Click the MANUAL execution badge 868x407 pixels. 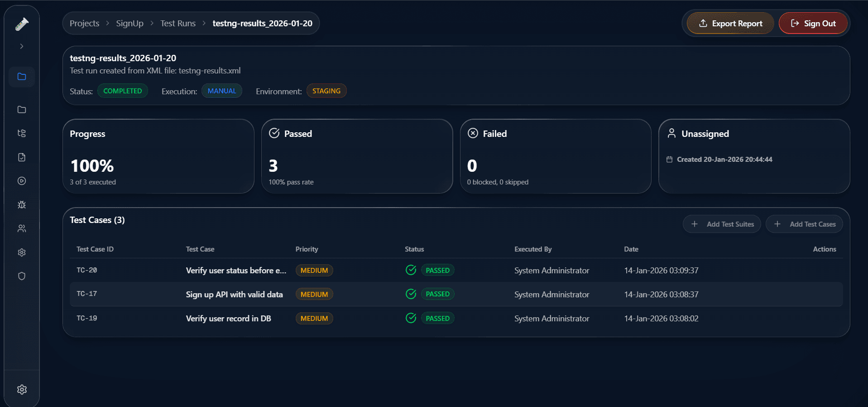pyautogui.click(x=222, y=91)
